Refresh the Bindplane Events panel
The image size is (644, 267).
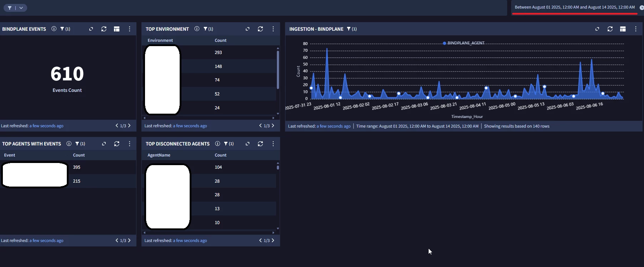click(x=104, y=29)
